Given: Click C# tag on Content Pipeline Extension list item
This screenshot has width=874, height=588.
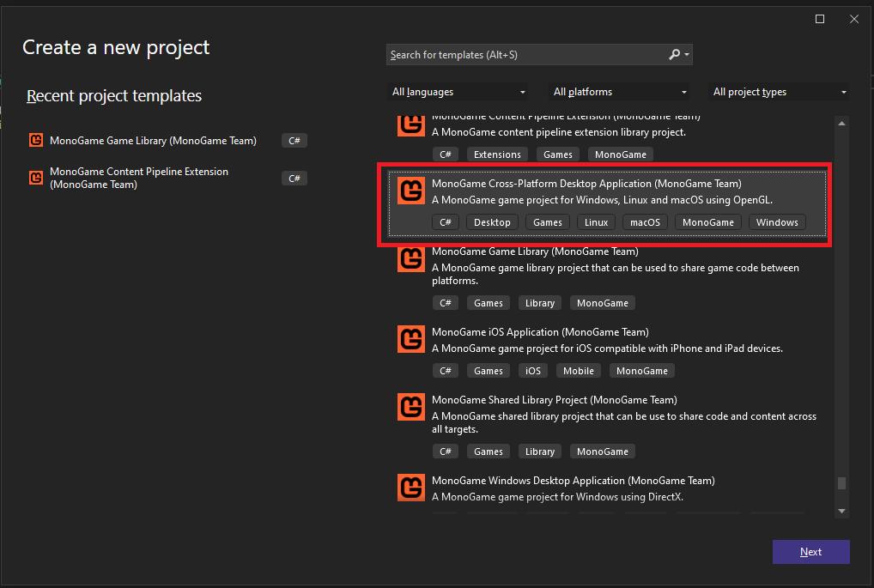Looking at the screenshot, I should (x=446, y=155).
